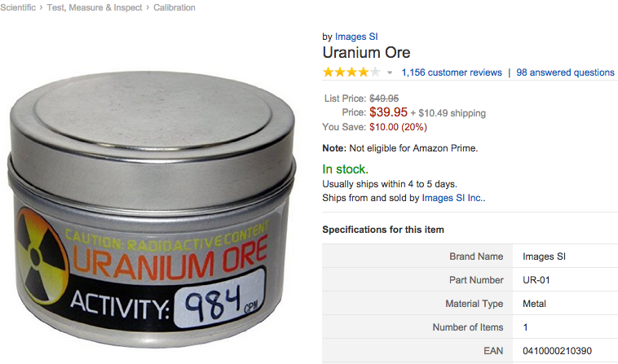Viewport: 618px width, 364px height.
Task: Open the 1,156 customer reviews link
Action: click(452, 72)
